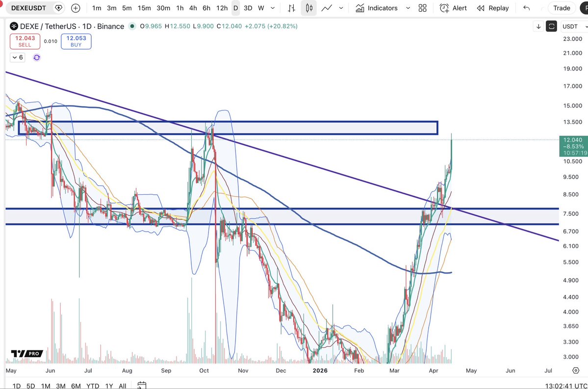
Task: Click the 12.043 SELL button
Action: click(x=25, y=41)
